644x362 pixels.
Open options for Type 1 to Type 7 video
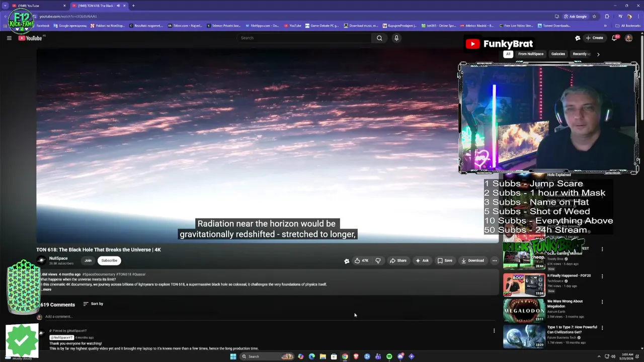[x=602, y=328]
